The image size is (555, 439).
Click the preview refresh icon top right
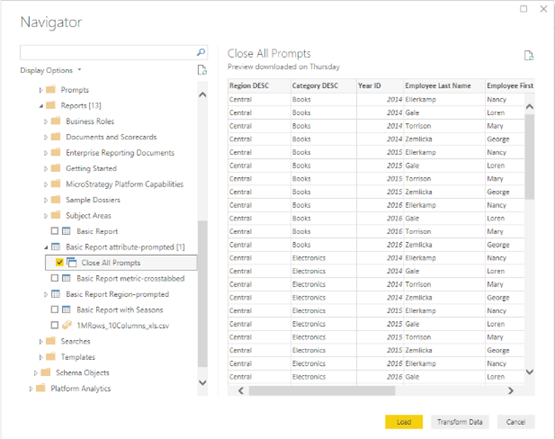528,56
